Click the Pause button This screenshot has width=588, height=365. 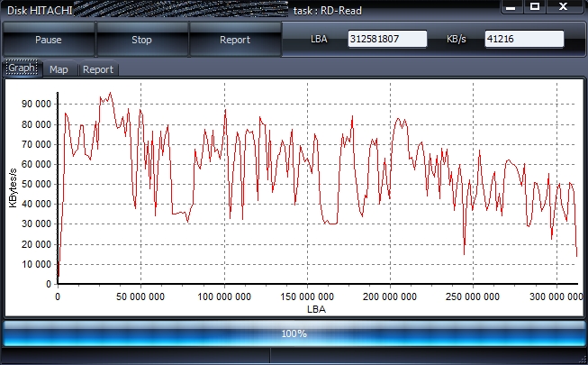click(48, 40)
